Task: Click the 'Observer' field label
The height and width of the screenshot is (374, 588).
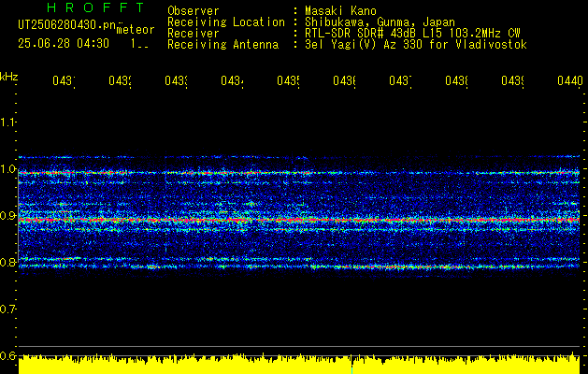Action: coord(194,11)
